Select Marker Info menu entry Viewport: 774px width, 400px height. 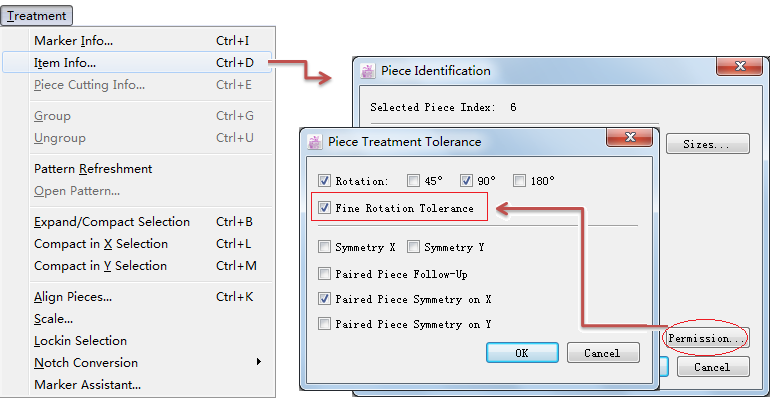pyautogui.click(x=73, y=41)
